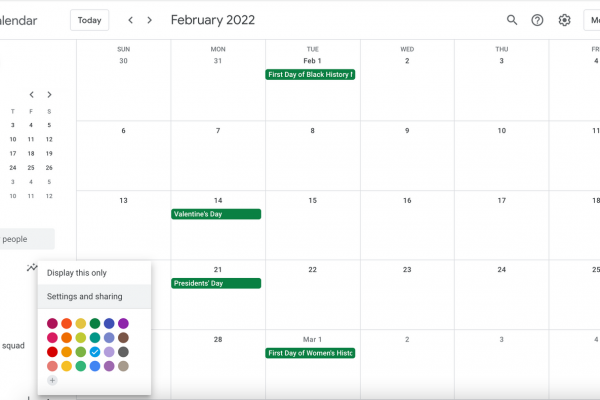The width and height of the screenshot is (600, 400).
Task: Select the checked blue Peacock swatch
Action: click(x=95, y=352)
